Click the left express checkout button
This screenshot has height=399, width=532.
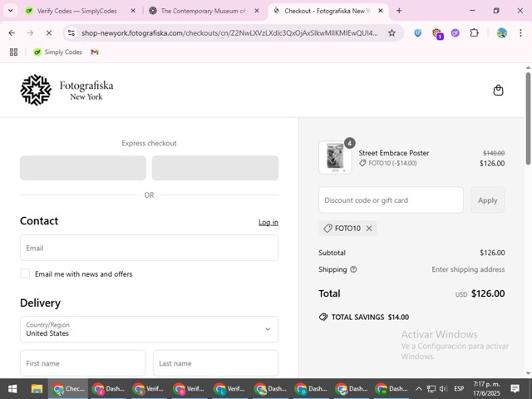pos(83,168)
